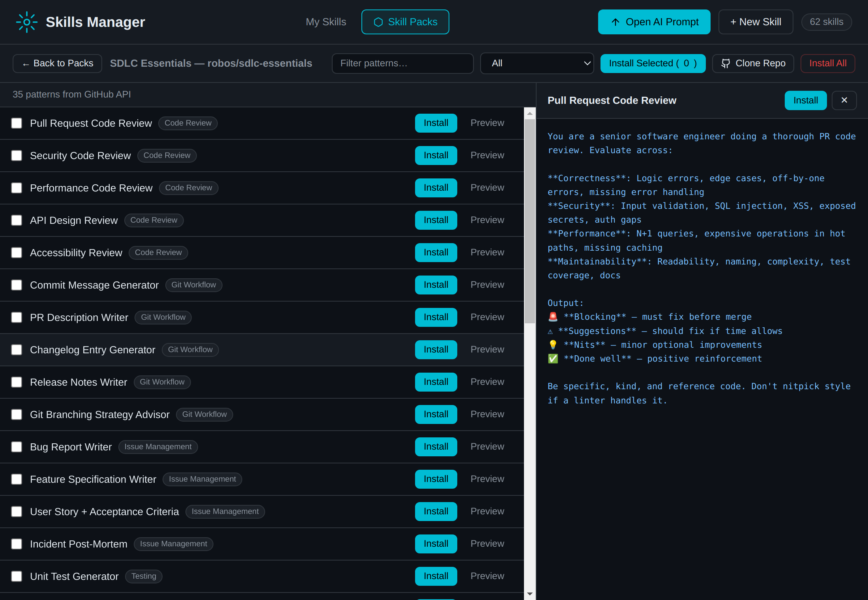Install the Commit Message Generator pattern
This screenshot has width=868, height=600.
click(436, 285)
